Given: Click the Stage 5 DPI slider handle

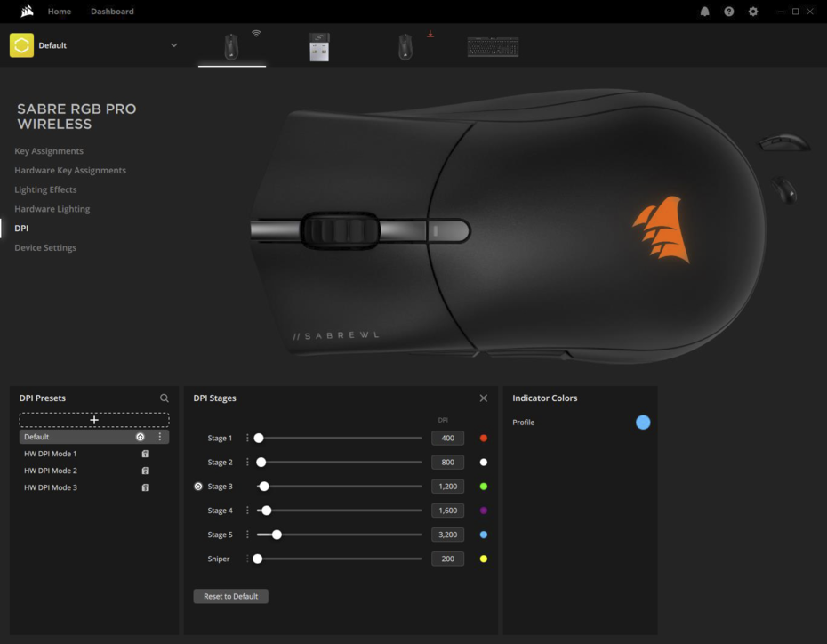Looking at the screenshot, I should pyautogui.click(x=277, y=535).
